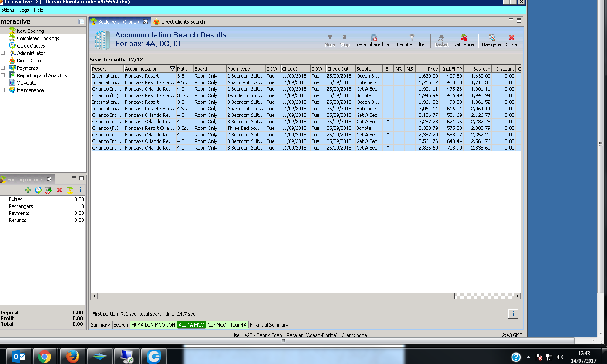The image size is (607, 364).
Task: Switch to the Search bottom tab
Action: point(121,325)
